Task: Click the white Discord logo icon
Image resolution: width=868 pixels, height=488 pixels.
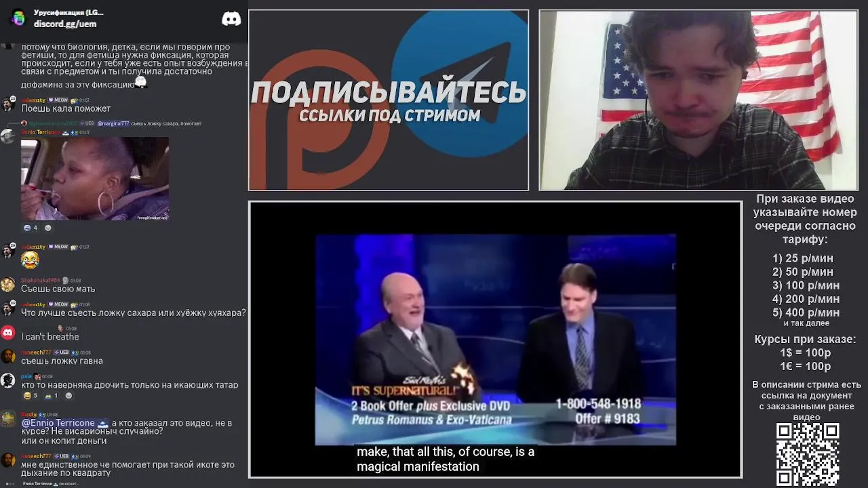Action: (231, 18)
